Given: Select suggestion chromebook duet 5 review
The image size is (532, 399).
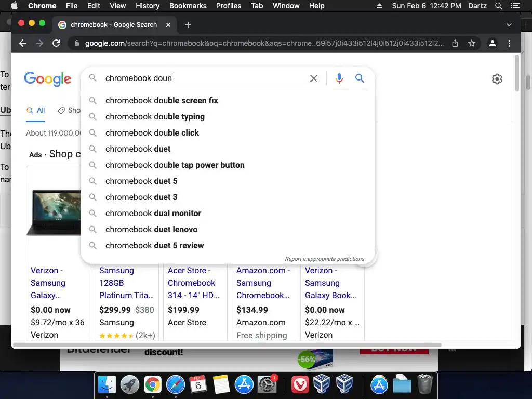Looking at the screenshot, I should (228, 246).
